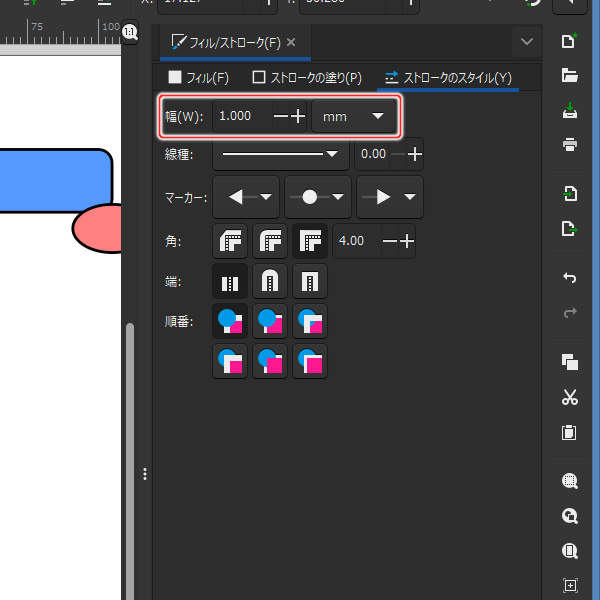Switch to the ストロークの塗り(P) tab
Image resolution: width=600 pixels, height=600 pixels.
click(x=307, y=78)
